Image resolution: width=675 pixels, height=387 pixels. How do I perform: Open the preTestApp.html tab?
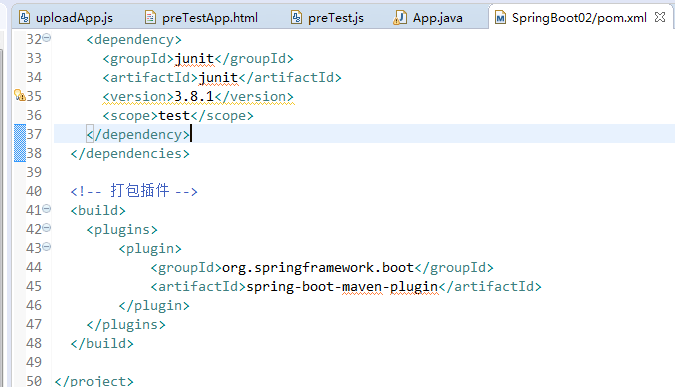point(201,18)
